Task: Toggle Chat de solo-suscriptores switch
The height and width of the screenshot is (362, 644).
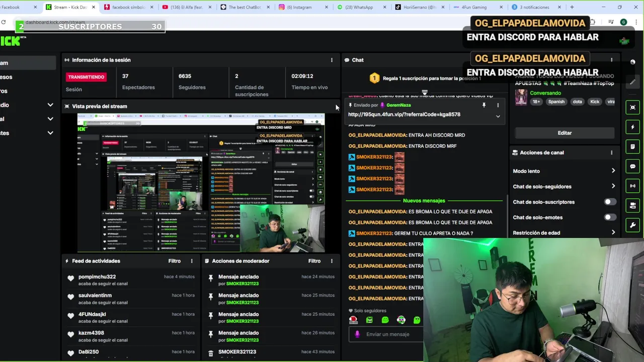Action: click(609, 202)
